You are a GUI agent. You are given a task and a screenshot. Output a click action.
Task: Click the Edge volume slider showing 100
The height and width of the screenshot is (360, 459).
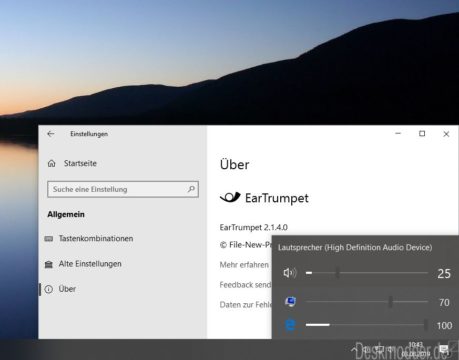367,325
